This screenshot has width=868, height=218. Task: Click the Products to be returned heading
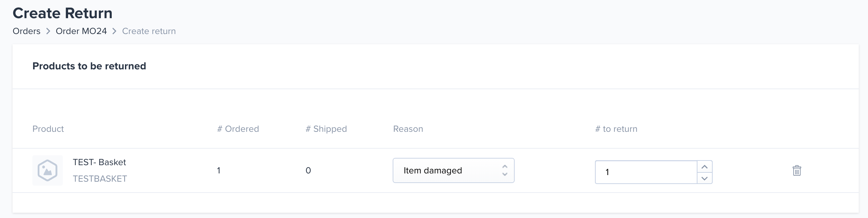pos(89,66)
